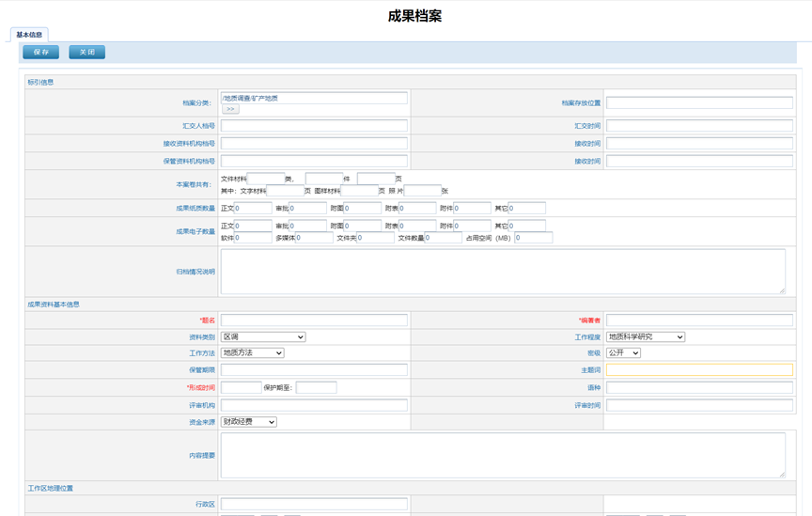The image size is (812, 516).
Task: Open the 密级 dropdown showing 公开
Action: click(623, 352)
